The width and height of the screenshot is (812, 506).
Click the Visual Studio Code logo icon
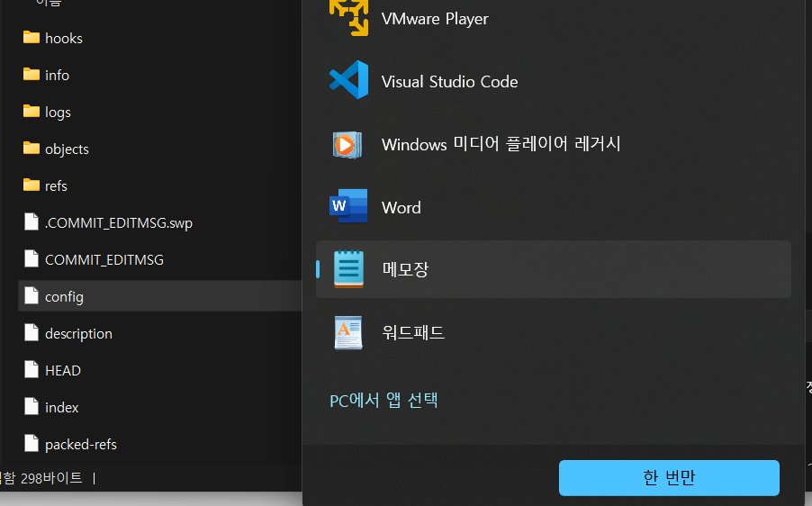(x=349, y=80)
